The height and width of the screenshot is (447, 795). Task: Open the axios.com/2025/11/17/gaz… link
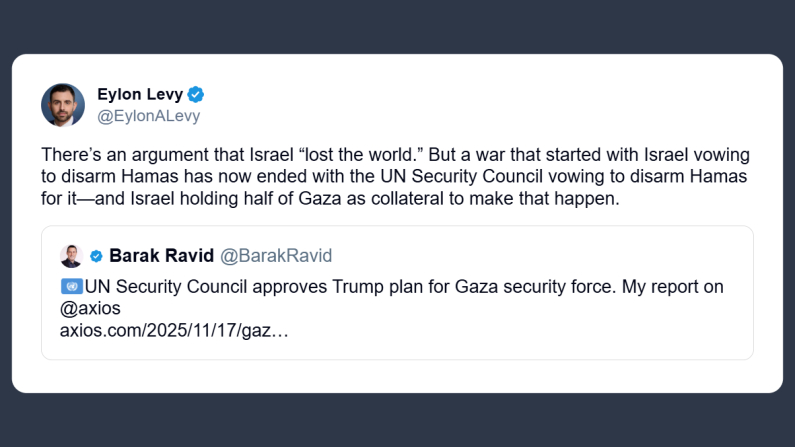click(174, 330)
